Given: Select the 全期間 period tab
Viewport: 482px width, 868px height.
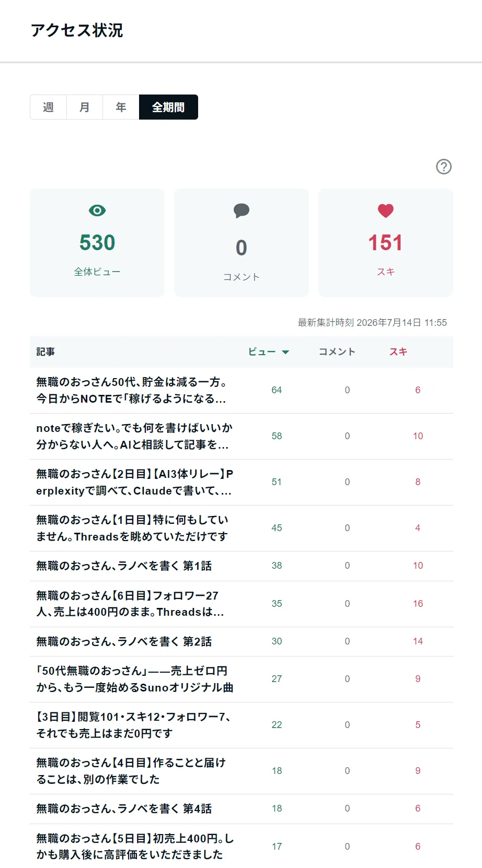Looking at the screenshot, I should [x=168, y=107].
